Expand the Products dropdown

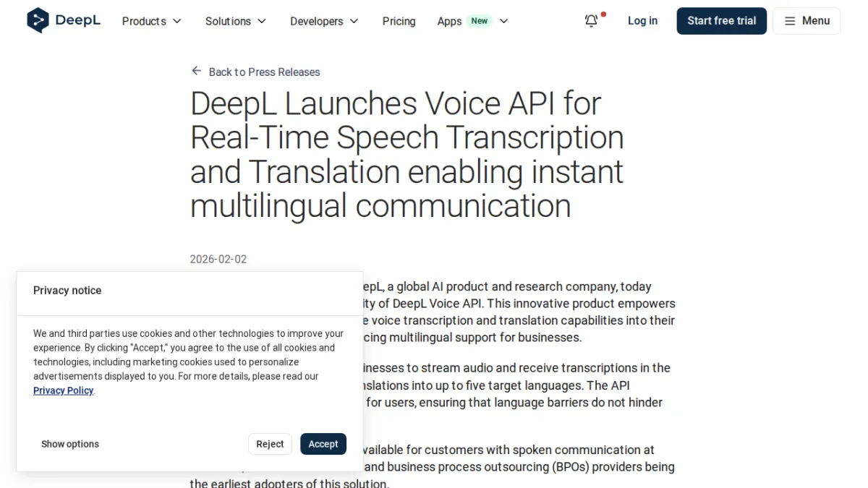pyautogui.click(x=152, y=21)
